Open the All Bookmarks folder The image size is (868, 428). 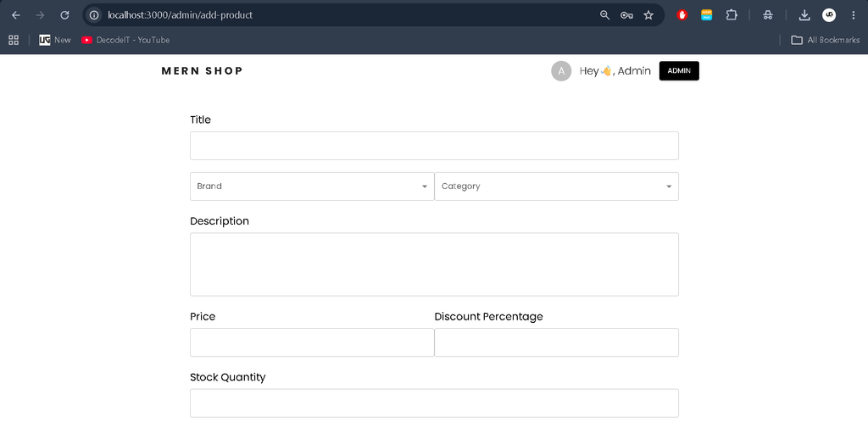(x=826, y=40)
